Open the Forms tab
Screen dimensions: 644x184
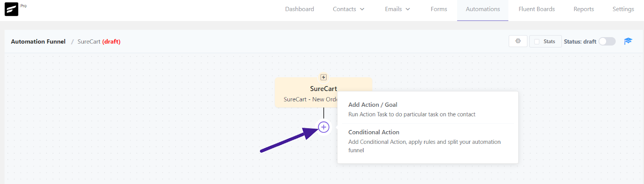tap(439, 9)
